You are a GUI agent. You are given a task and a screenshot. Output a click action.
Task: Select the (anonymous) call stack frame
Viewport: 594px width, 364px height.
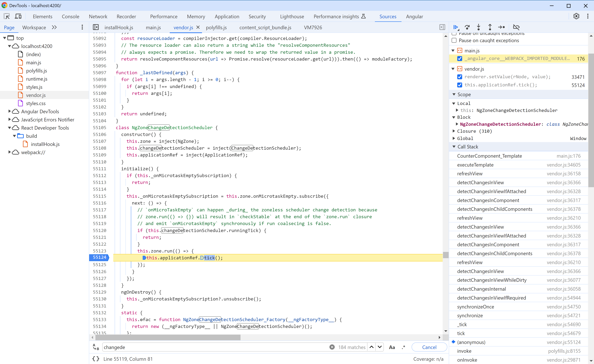518,342
